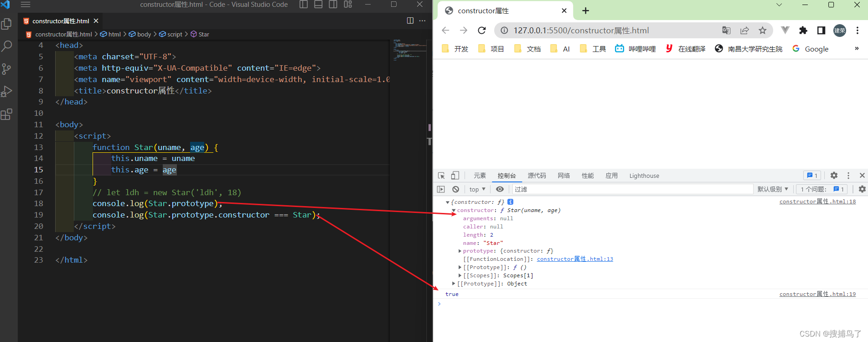
Task: Clear the console output
Action: coord(455,189)
